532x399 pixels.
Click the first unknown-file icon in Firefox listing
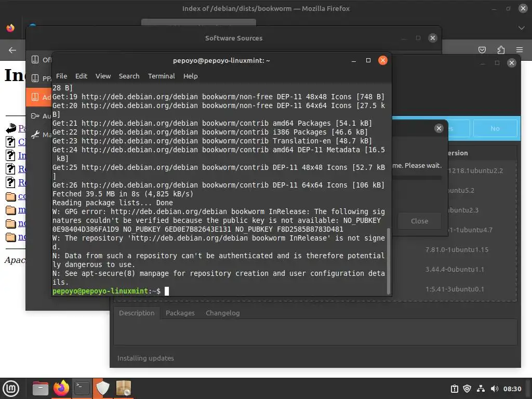10,141
